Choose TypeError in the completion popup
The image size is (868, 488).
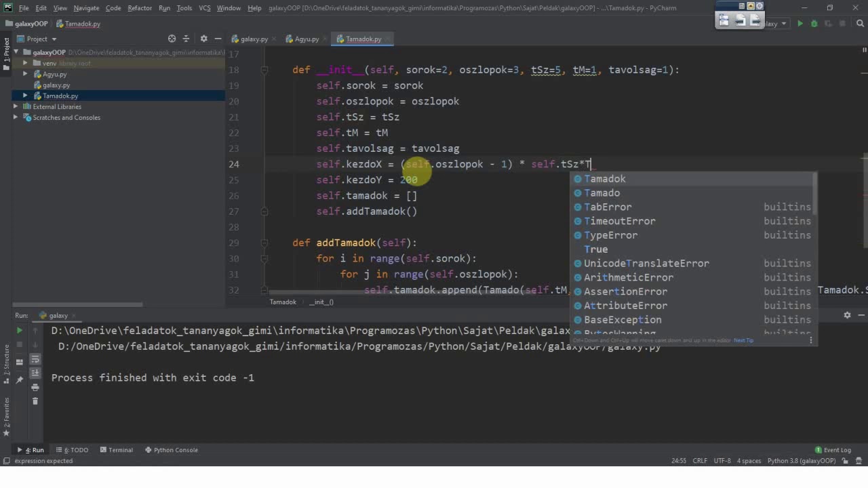pyautogui.click(x=693, y=235)
